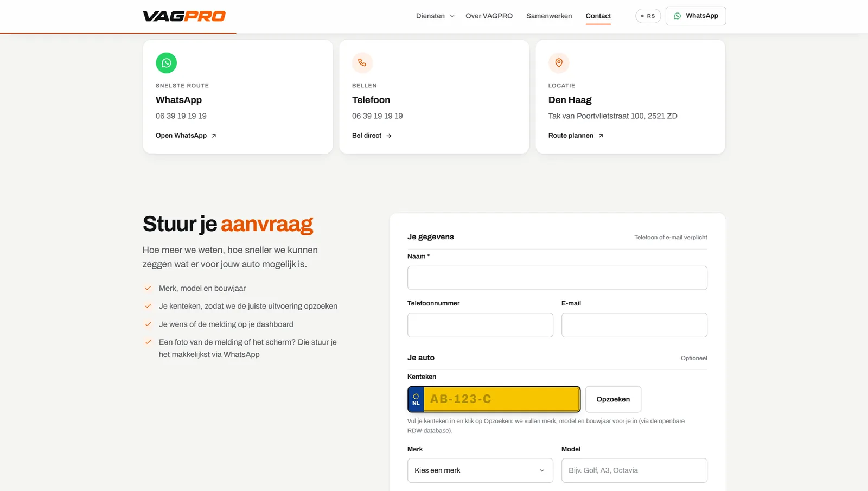Click the green WhatsApp card icon

click(167, 63)
